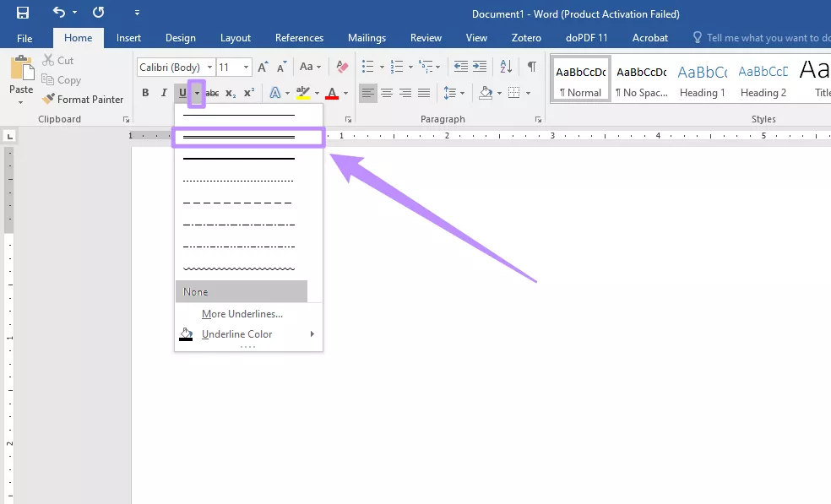Choose the double underline style
The image size is (831, 504).
click(x=239, y=137)
